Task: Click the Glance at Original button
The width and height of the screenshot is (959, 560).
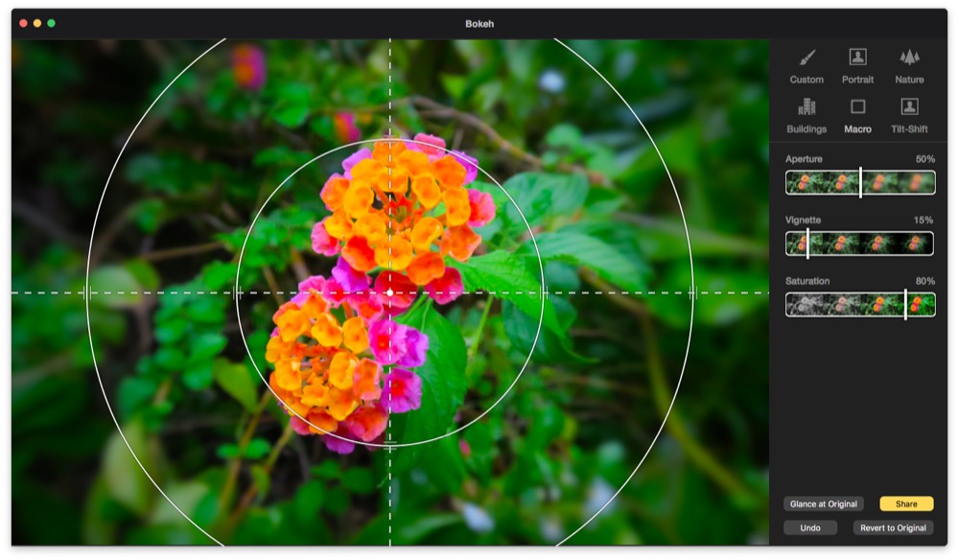Action: coord(823,503)
